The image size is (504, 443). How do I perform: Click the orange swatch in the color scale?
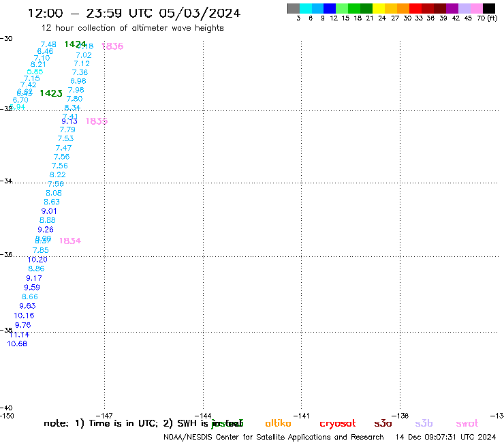coord(403,8)
